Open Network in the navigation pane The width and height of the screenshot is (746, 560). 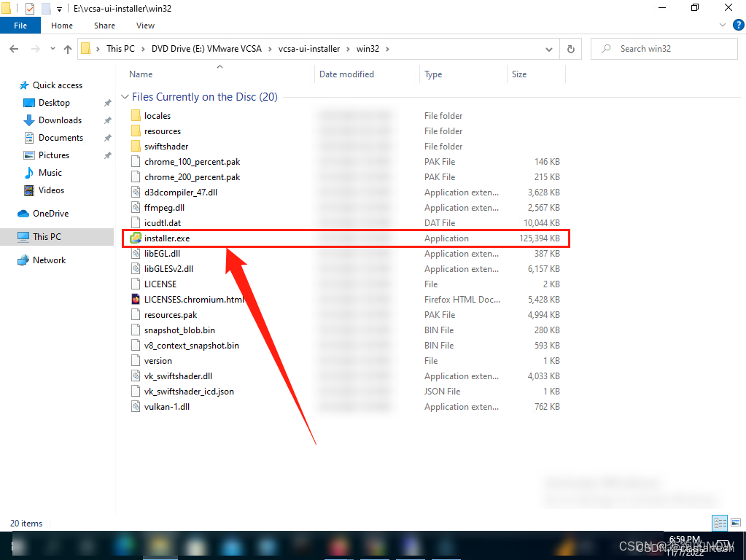(49, 260)
